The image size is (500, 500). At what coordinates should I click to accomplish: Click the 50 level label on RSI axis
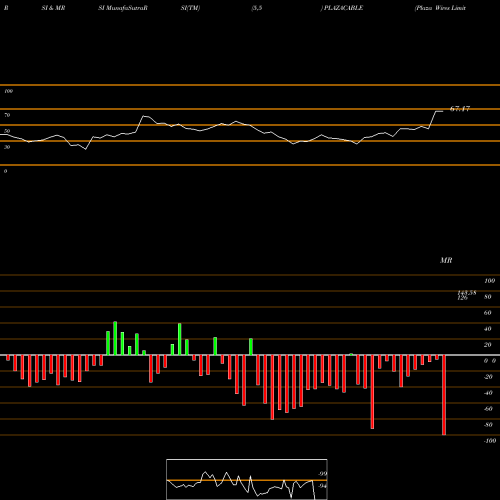[7, 131]
